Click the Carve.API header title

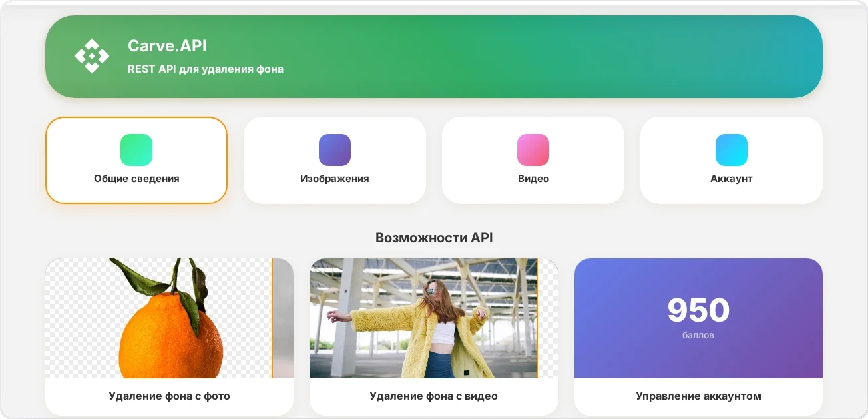coord(167,45)
